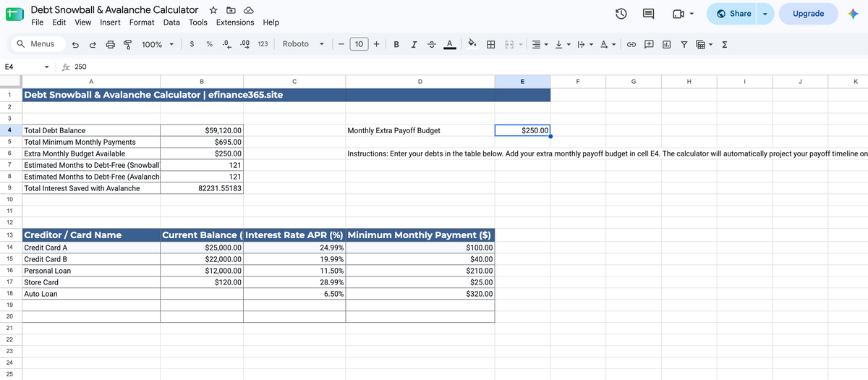
Task: Open horizontal align dropdown
Action: point(540,44)
